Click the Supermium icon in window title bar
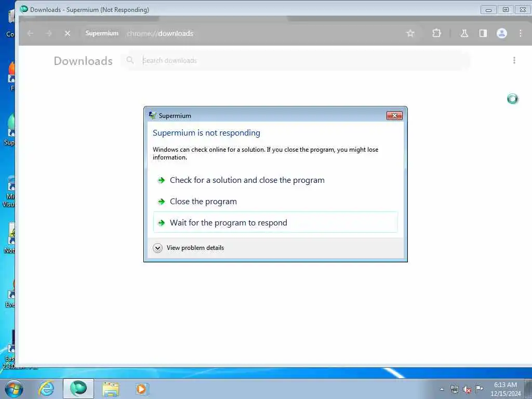The height and width of the screenshot is (399, 532). tap(24, 9)
